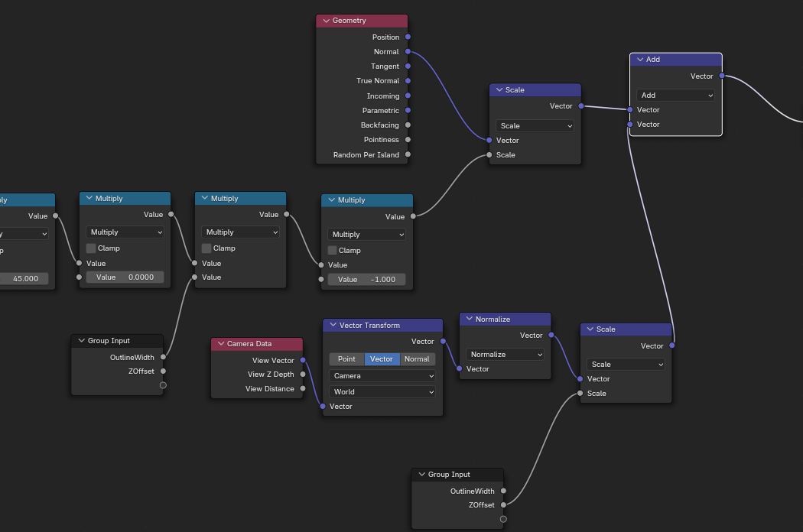Click the Normal output socket on Geometry node

(x=408, y=52)
